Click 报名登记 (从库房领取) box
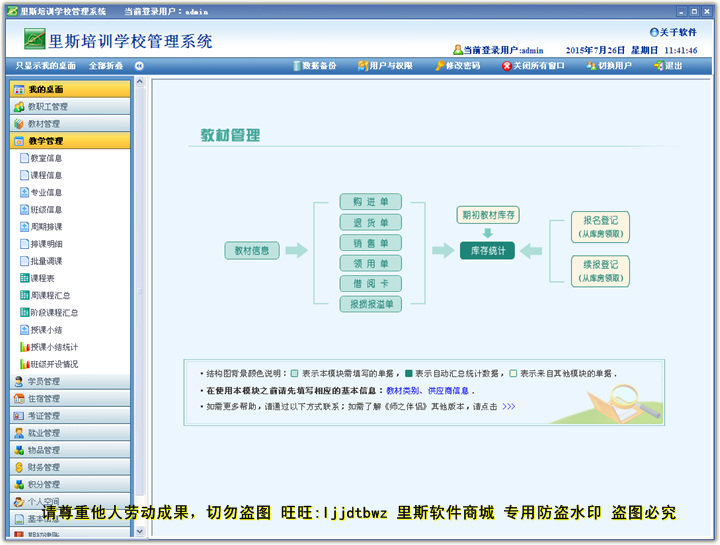720x545 pixels. coord(601,227)
